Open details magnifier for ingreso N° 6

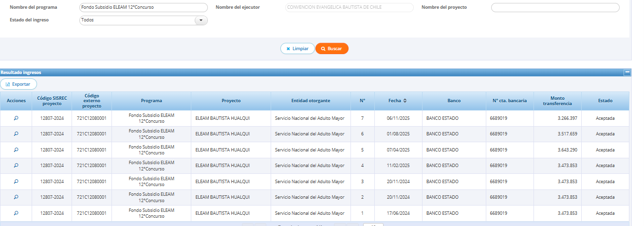[16, 134]
